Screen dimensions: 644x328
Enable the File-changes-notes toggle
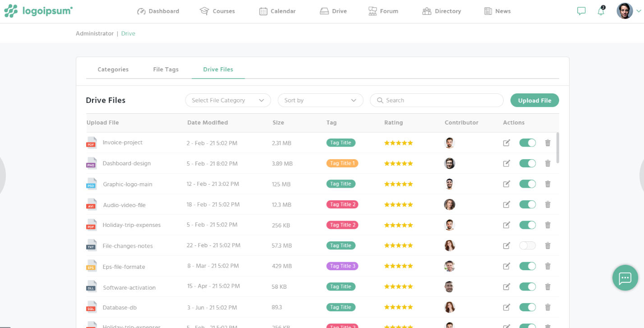pyautogui.click(x=528, y=245)
